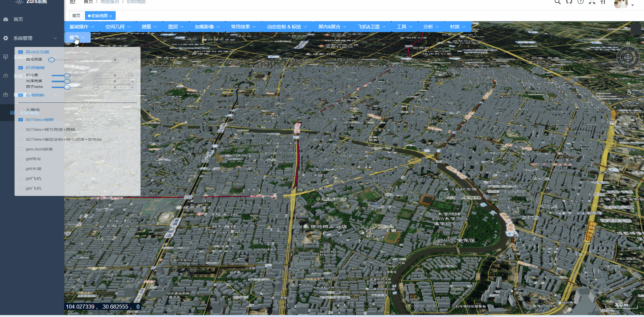Enable the 大雁塔 model checkbox
The height and width of the screenshot is (317, 644).
pyautogui.click(x=21, y=110)
